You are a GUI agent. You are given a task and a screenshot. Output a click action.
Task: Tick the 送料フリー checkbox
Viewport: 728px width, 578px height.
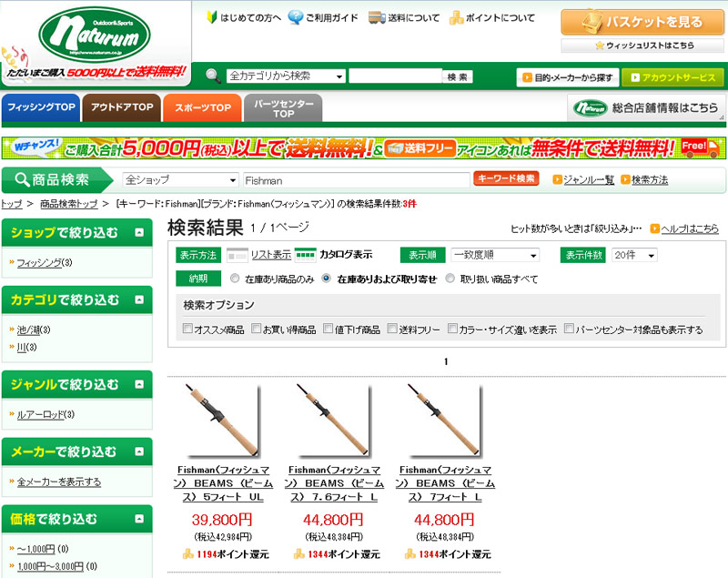point(392,329)
